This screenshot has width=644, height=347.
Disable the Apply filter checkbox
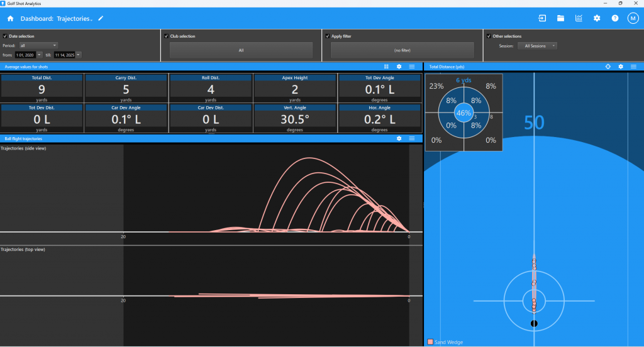tap(328, 36)
